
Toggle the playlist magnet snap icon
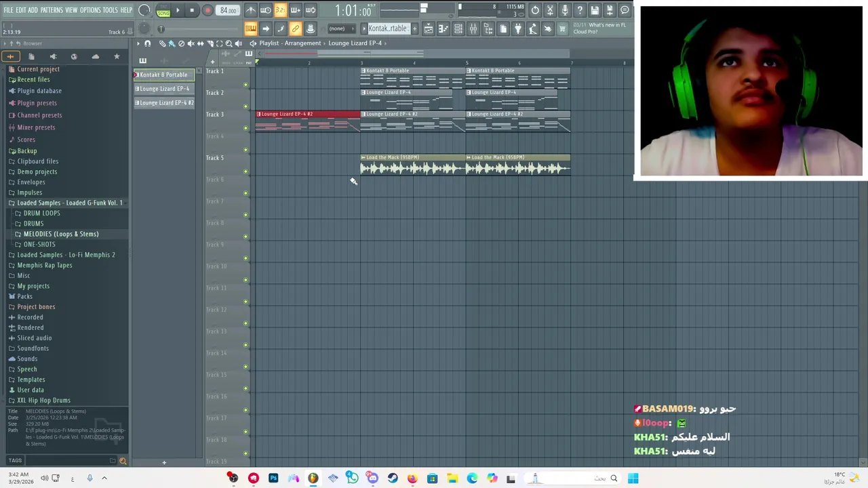147,43
